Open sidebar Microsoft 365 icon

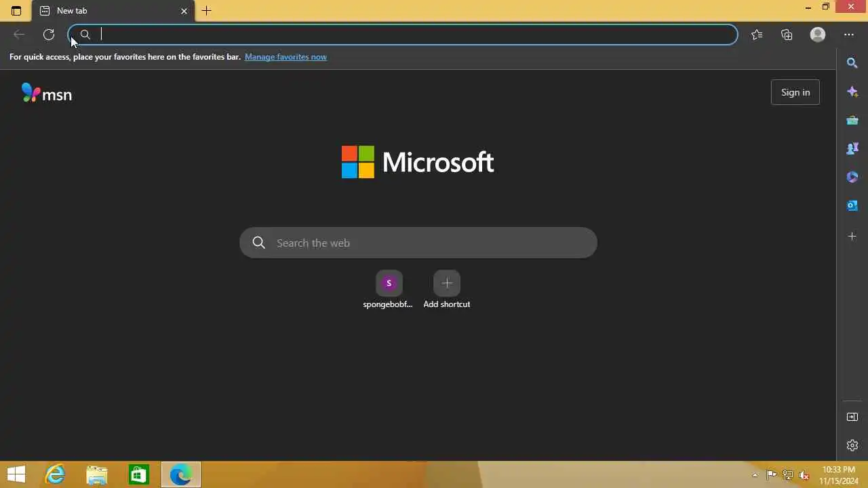tap(852, 177)
